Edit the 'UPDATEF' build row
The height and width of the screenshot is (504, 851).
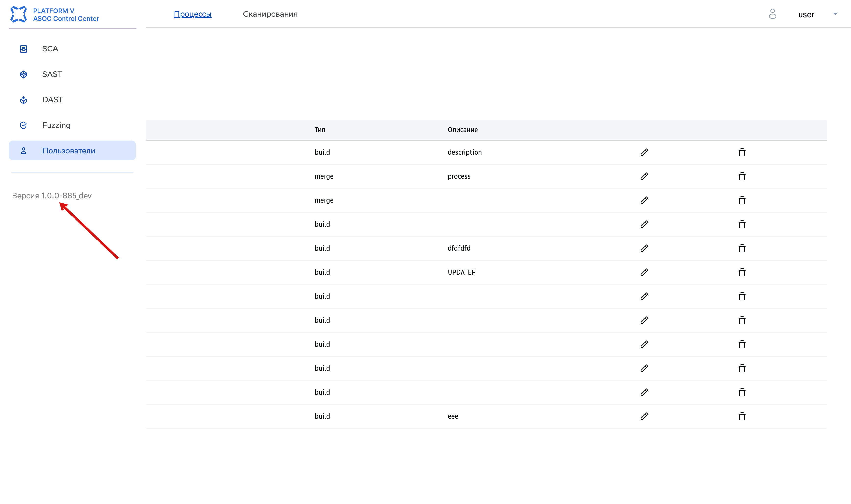click(644, 272)
